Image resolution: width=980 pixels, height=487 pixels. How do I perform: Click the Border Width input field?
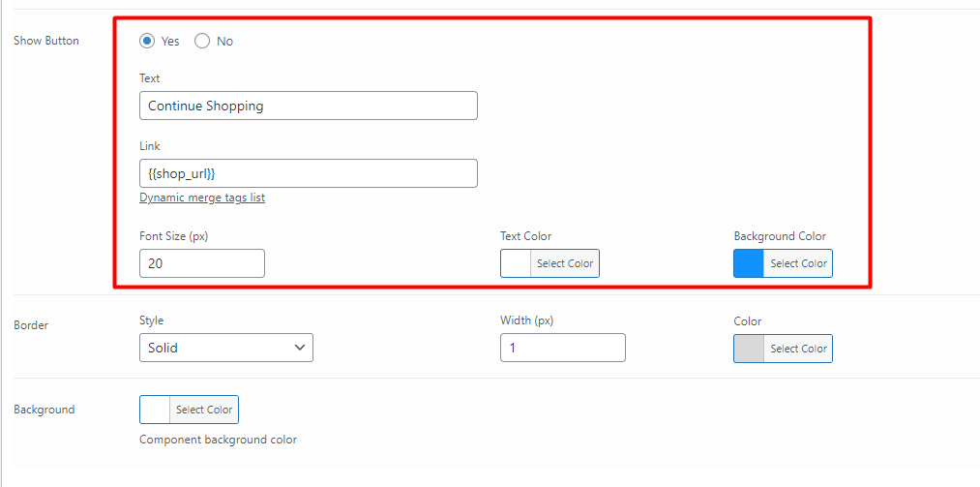point(562,348)
